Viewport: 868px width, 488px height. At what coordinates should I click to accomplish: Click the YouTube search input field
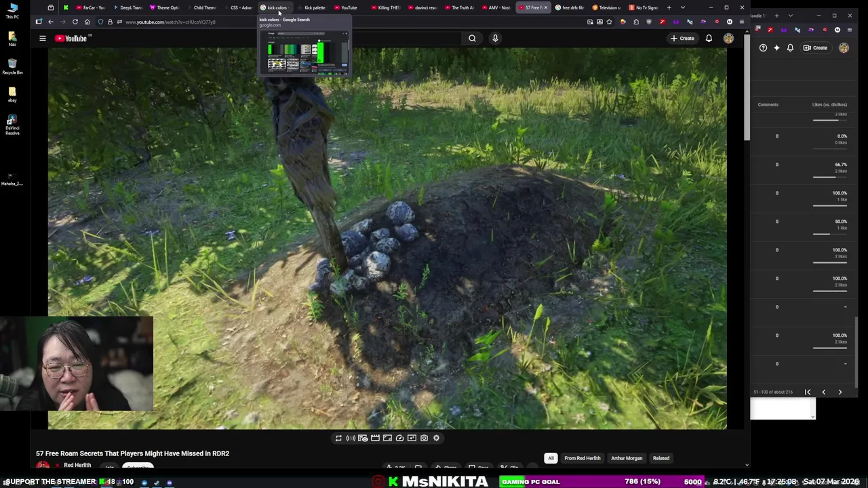(x=407, y=39)
